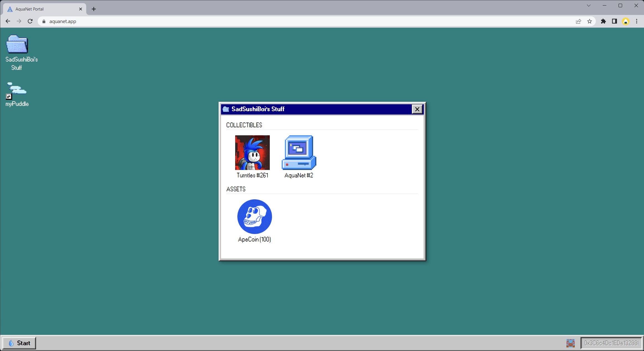Bookmark page with the star icon
The image size is (644, 351).
589,21
